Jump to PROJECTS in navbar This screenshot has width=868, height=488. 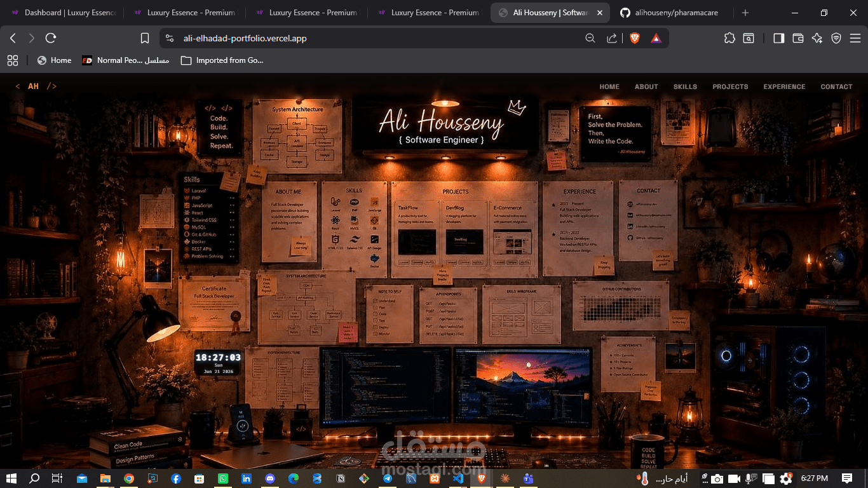pyautogui.click(x=730, y=86)
